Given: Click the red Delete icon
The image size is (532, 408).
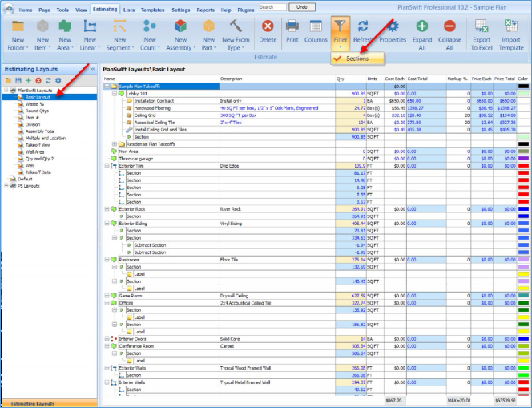Looking at the screenshot, I should 268,26.
